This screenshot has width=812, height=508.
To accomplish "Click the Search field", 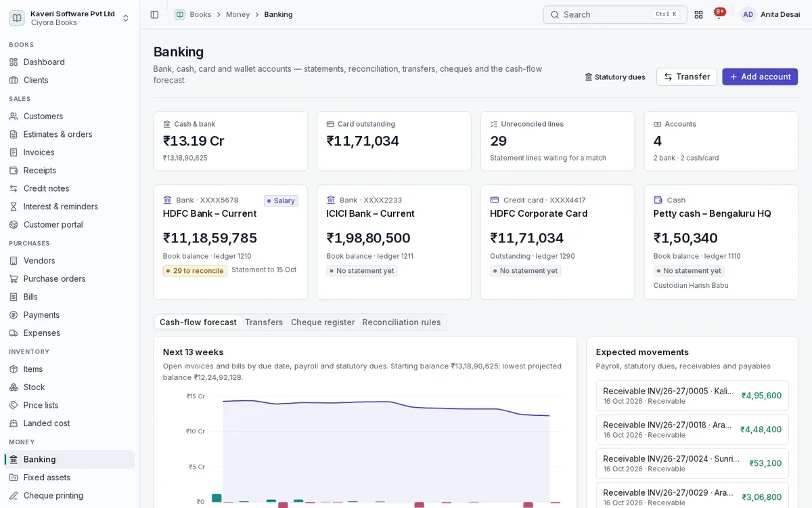I will (614, 14).
